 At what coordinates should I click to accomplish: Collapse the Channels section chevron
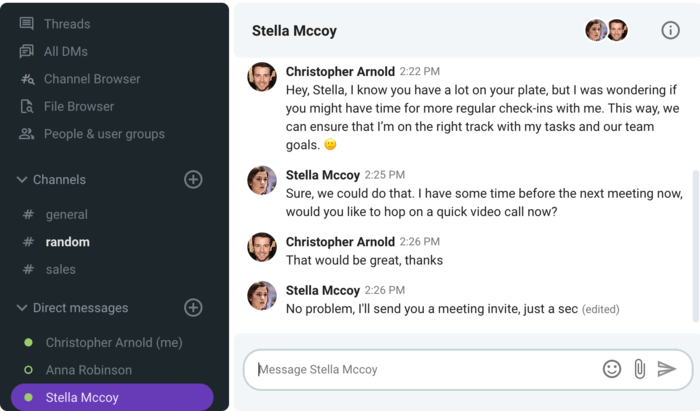[21, 180]
